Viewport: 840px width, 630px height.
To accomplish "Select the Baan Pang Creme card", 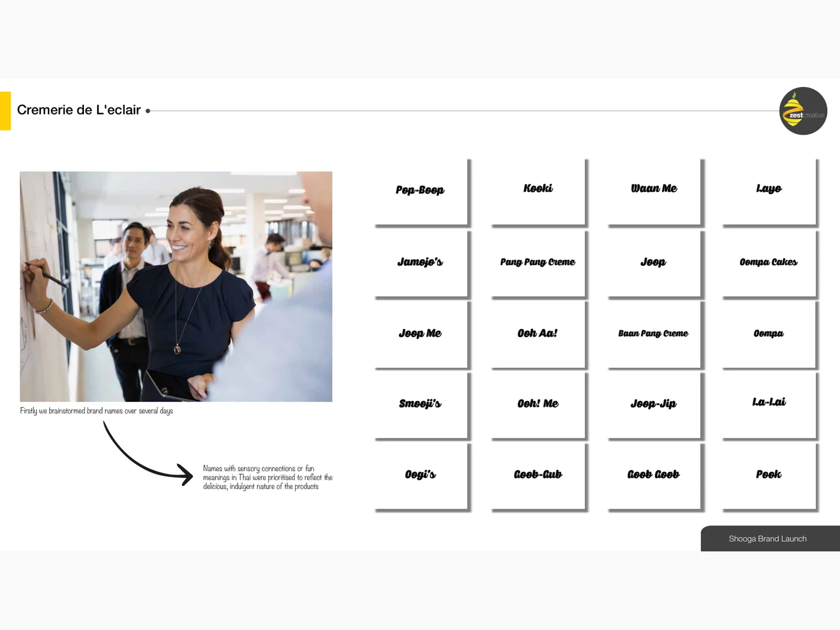I will click(x=655, y=335).
